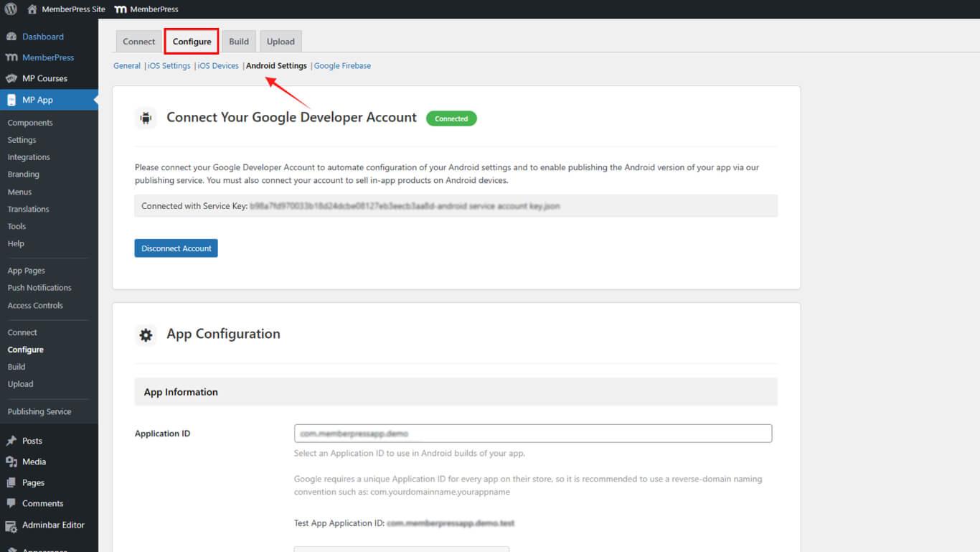Select Publishing Service in the sidebar
Image resolution: width=980 pixels, height=552 pixels.
[x=39, y=412]
